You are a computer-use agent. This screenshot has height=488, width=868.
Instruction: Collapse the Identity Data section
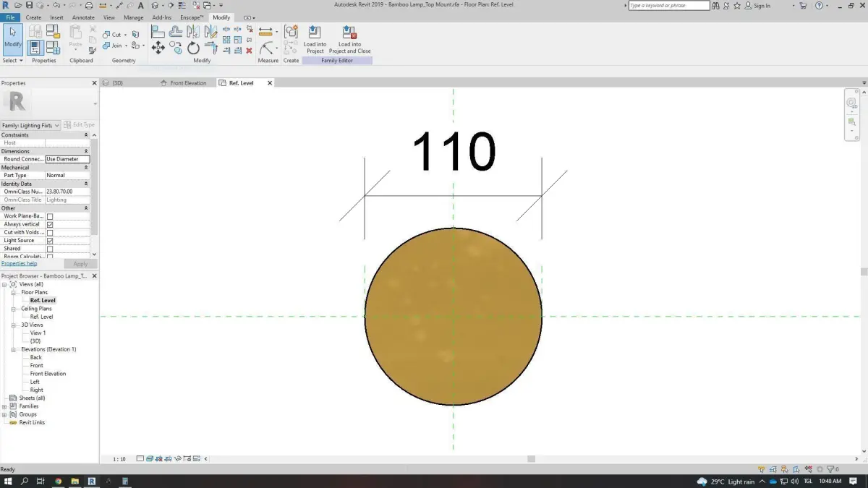pyautogui.click(x=86, y=184)
